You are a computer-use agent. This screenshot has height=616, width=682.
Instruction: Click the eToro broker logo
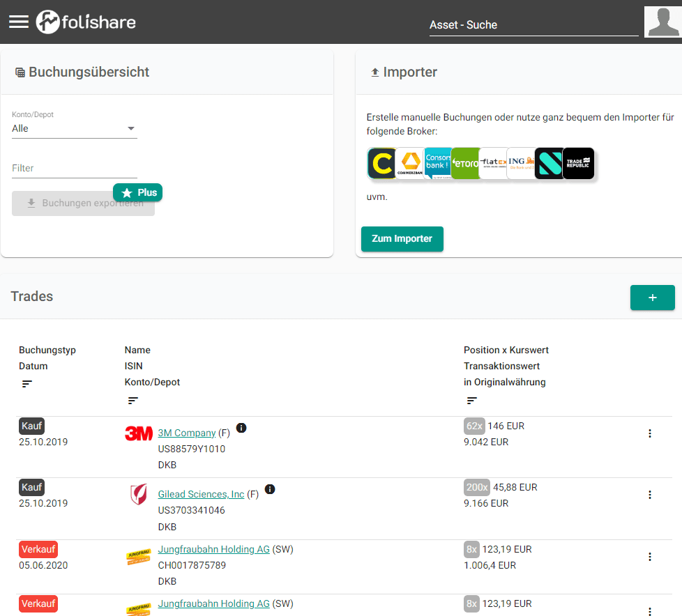point(465,164)
